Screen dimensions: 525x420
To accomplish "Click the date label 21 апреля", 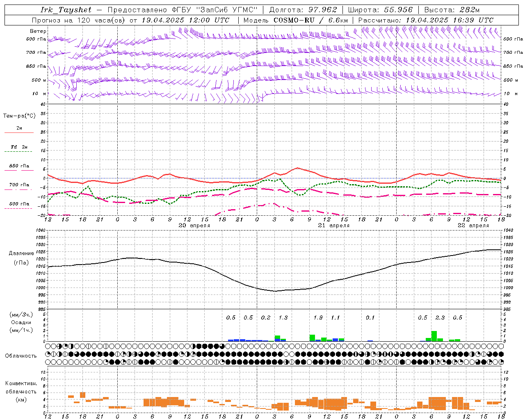I will point(333,226).
